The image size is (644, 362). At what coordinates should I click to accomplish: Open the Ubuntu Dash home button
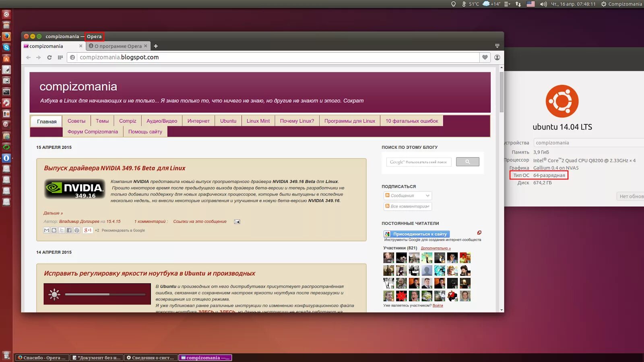[6, 14]
